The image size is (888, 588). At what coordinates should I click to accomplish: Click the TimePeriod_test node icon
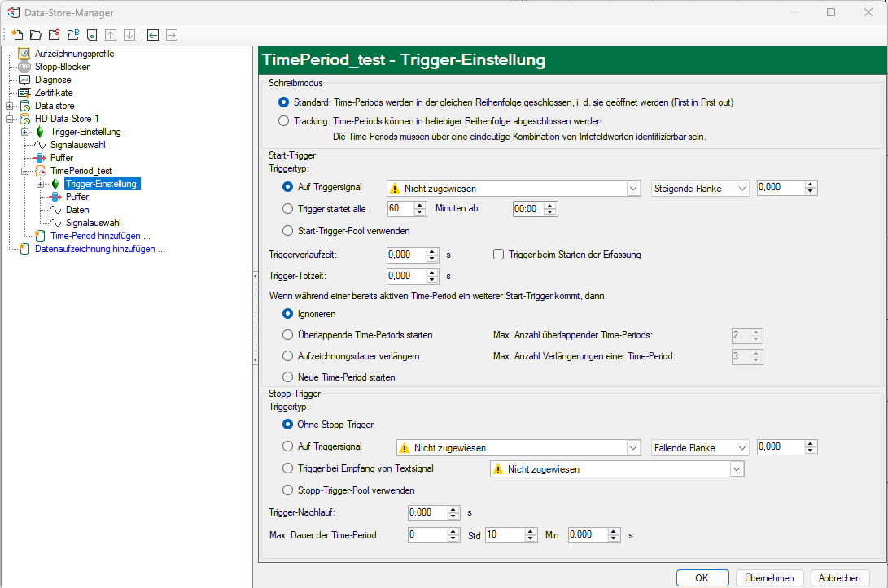(x=40, y=171)
